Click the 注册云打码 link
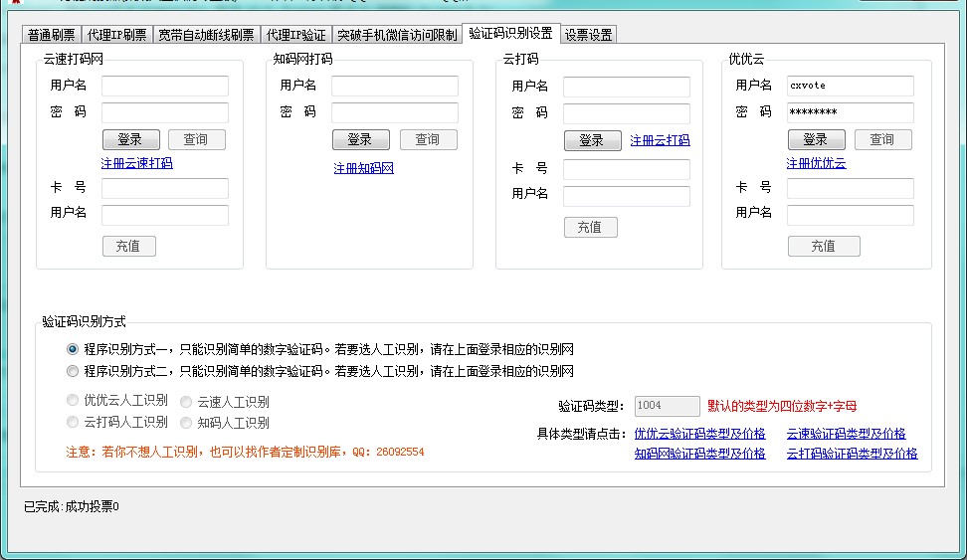This screenshot has height=560, width=967. [x=660, y=140]
